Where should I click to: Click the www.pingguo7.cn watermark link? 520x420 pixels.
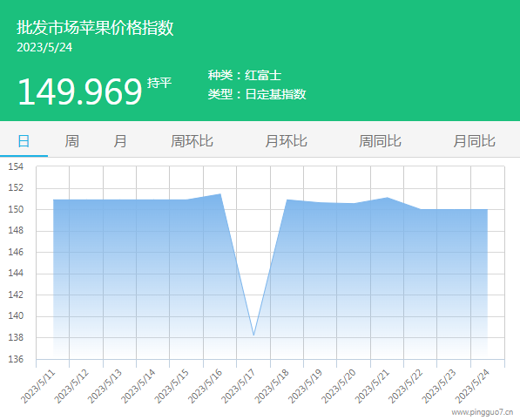click(483, 412)
